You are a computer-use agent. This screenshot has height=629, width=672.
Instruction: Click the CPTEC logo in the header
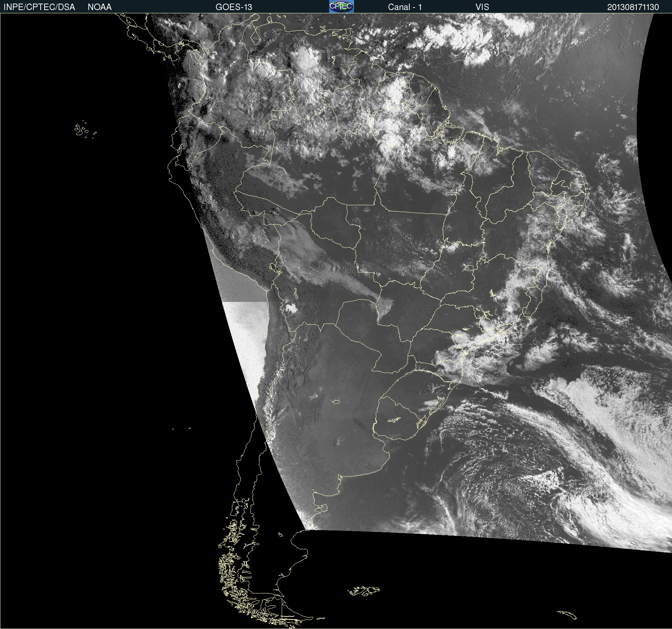(x=341, y=6)
